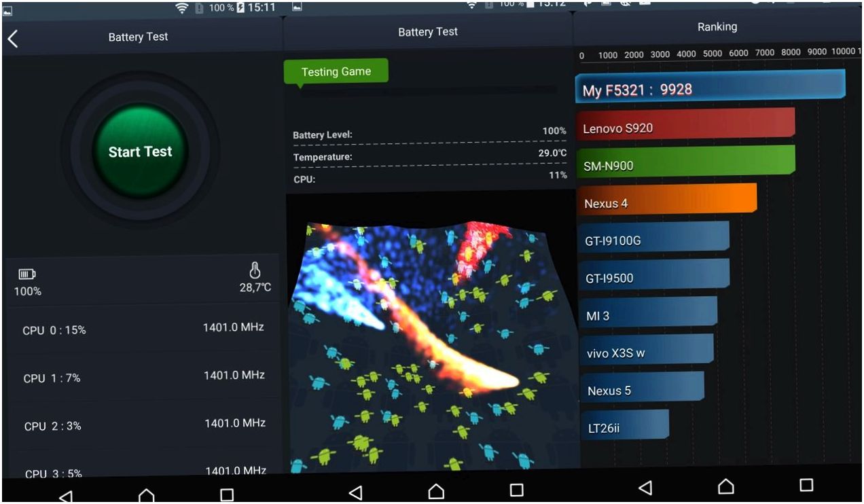This screenshot has width=864, height=504.
Task: Tap image notification icon on left status bar
Action: tap(7, 10)
